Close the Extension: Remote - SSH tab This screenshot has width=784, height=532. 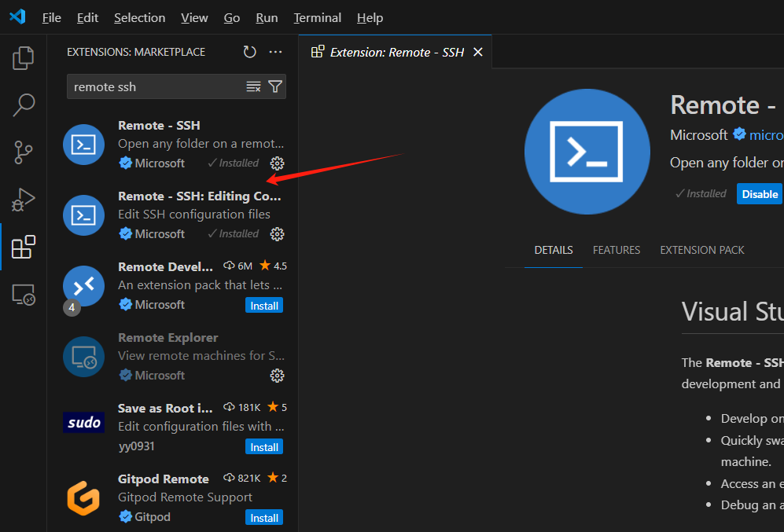coord(477,52)
